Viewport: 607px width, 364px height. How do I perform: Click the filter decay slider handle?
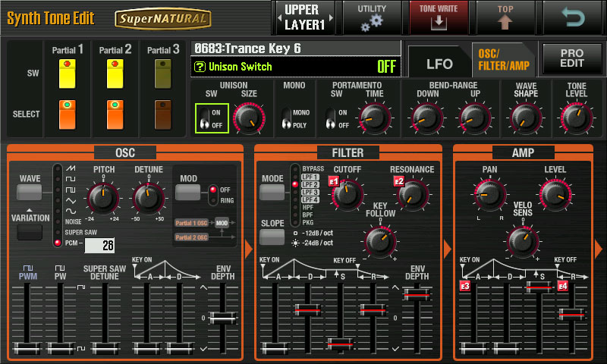click(308, 310)
